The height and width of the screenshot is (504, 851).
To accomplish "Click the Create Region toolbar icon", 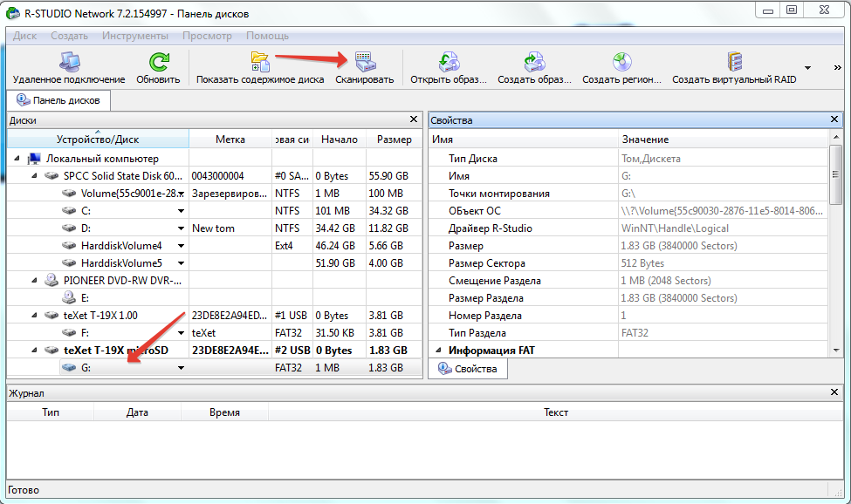I will [621, 63].
